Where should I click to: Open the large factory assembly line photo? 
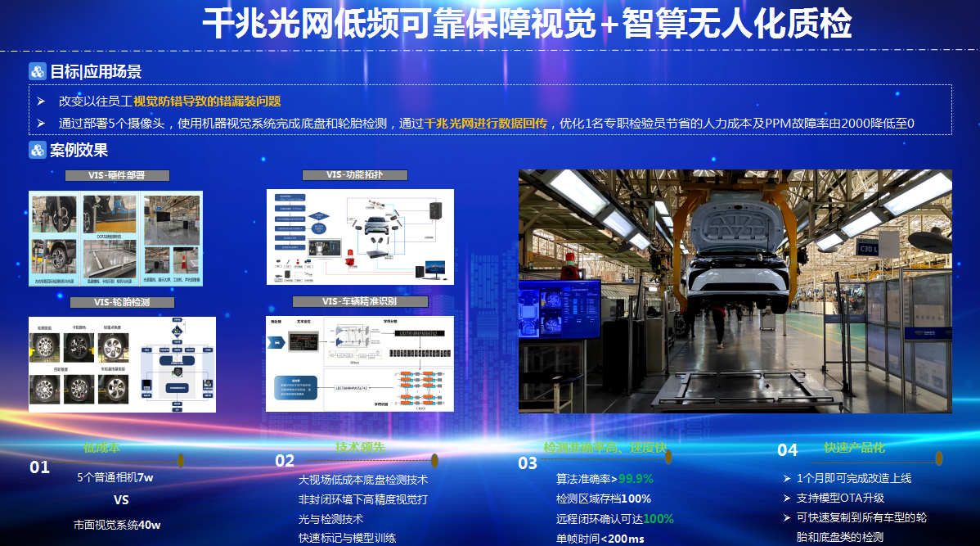coord(735,291)
